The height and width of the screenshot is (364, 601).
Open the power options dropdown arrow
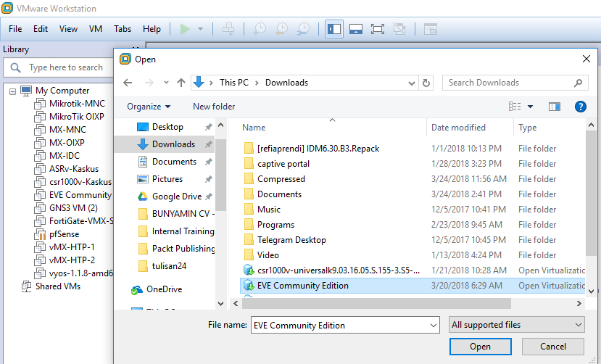(200, 29)
